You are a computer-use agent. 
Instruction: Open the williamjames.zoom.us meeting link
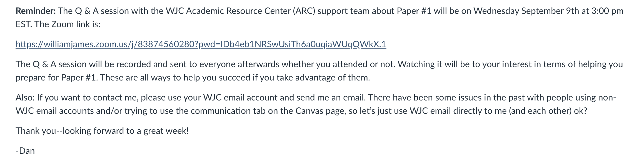(x=201, y=44)
